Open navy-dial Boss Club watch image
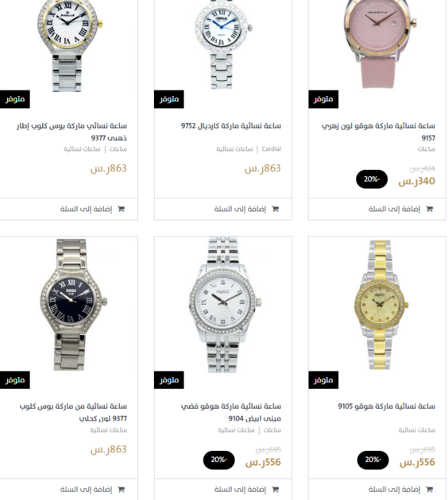Screen dimensions: 448x500 point(73,304)
